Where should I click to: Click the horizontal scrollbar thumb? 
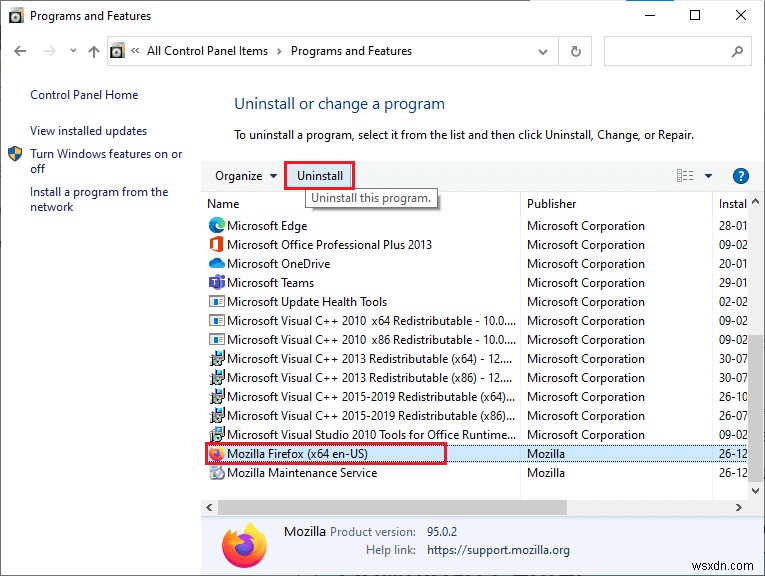coord(392,507)
